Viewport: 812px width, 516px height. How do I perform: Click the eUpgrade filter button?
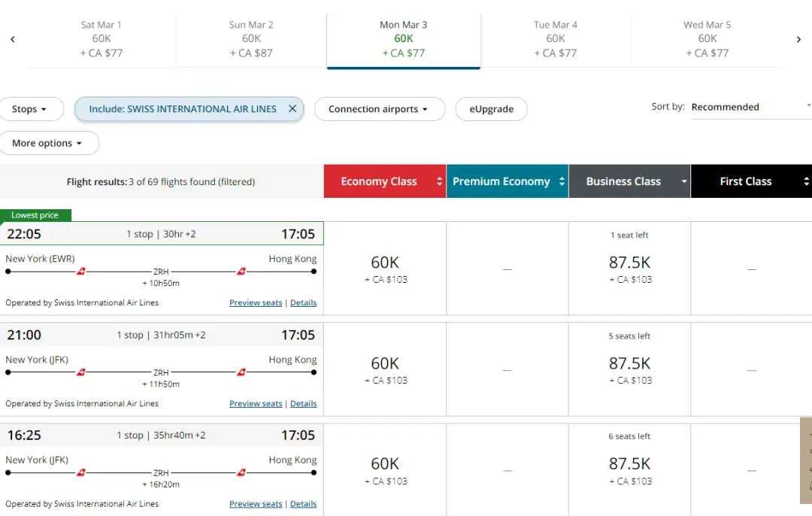tap(491, 109)
